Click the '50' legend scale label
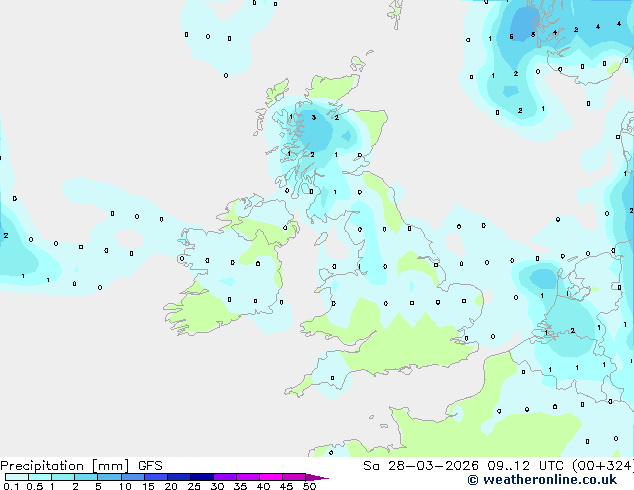634x490 pixels. (309, 486)
